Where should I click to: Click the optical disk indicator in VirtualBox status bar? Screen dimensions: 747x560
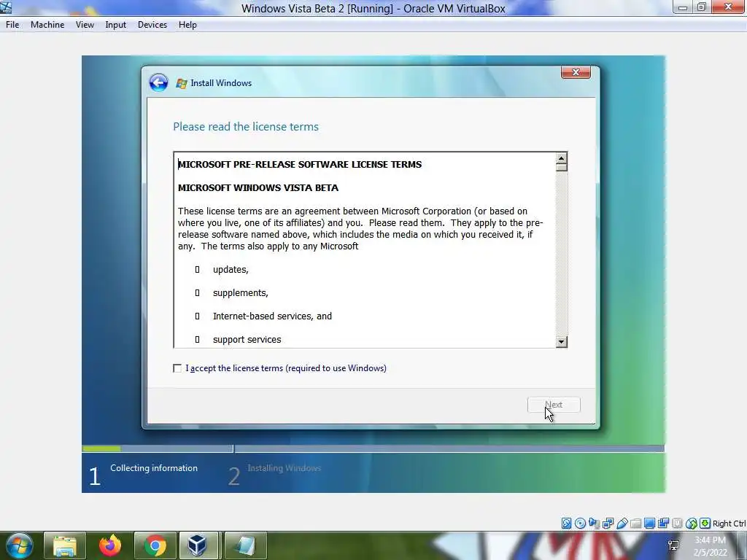(580, 524)
